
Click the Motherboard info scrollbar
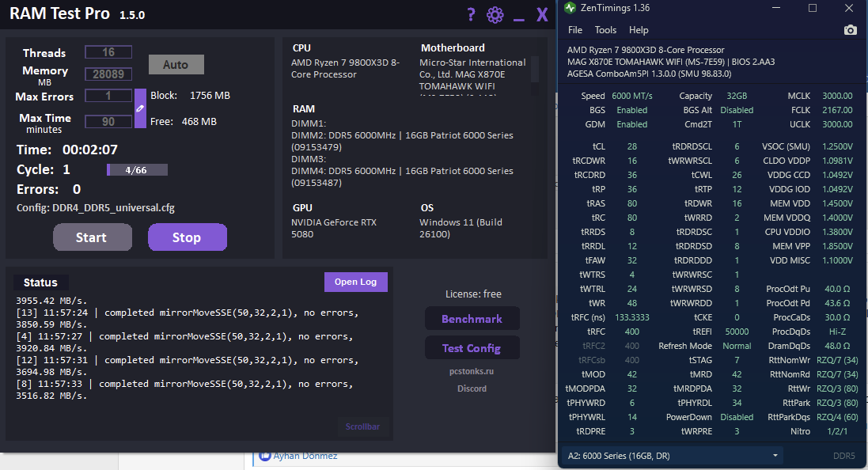pyautogui.click(x=535, y=69)
